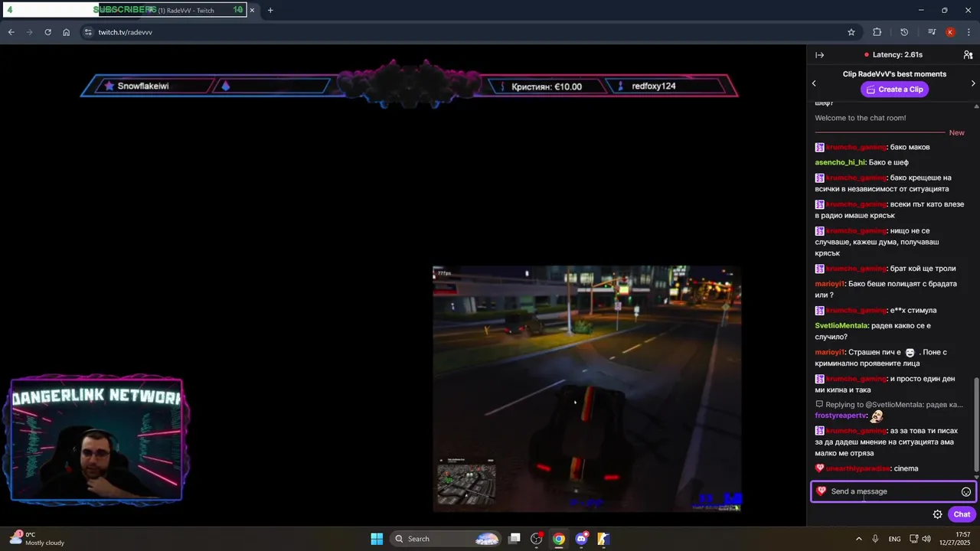Open SvetlioMentala username in chat
This screenshot has width=980, height=551.
pos(841,326)
